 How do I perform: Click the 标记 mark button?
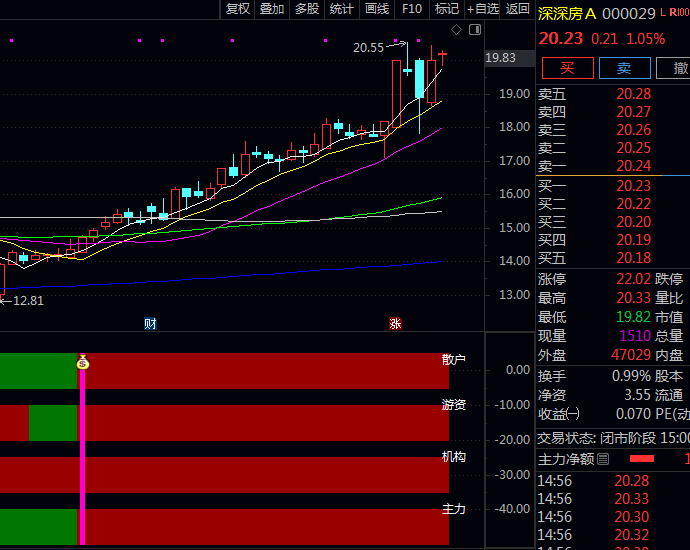coord(447,9)
